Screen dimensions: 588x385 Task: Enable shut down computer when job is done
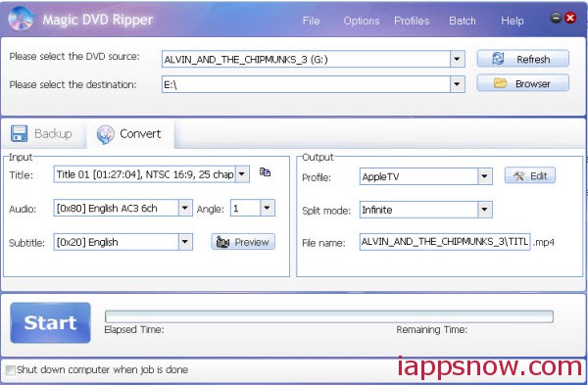click(x=11, y=370)
